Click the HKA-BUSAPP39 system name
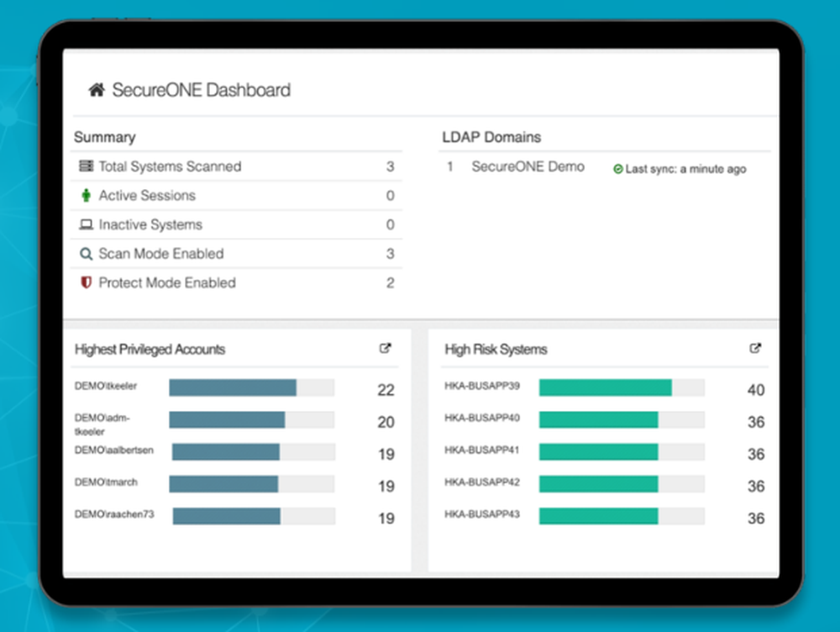 pos(482,386)
